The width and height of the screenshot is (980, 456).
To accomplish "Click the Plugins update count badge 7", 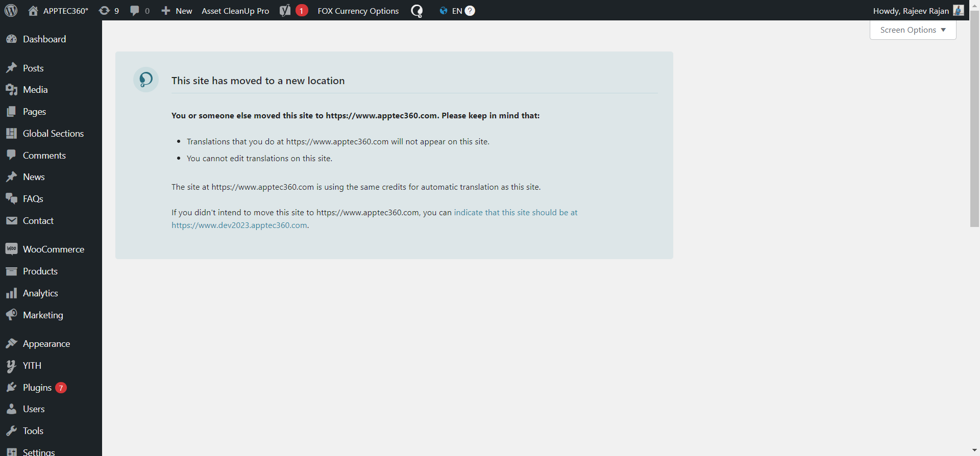I will [x=61, y=388].
